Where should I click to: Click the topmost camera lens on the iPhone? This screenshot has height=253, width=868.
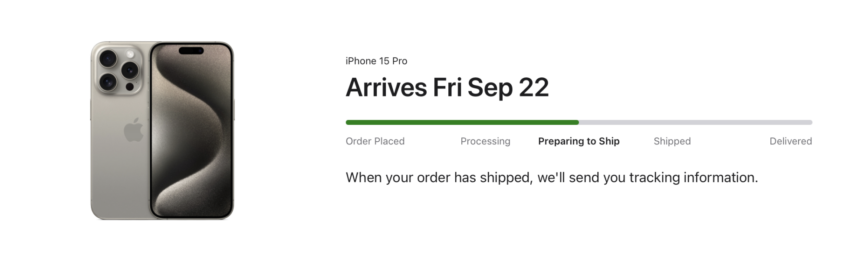pos(108,58)
